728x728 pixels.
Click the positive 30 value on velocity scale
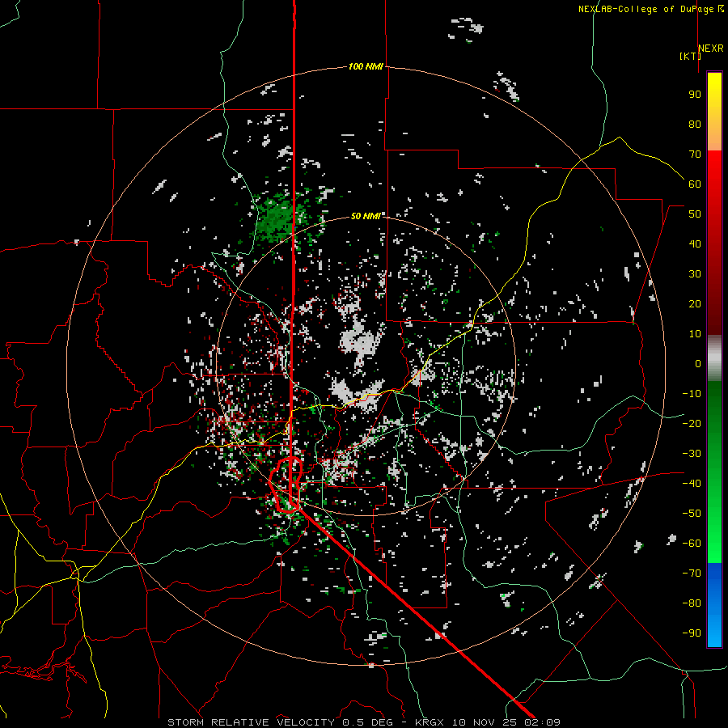(x=695, y=274)
